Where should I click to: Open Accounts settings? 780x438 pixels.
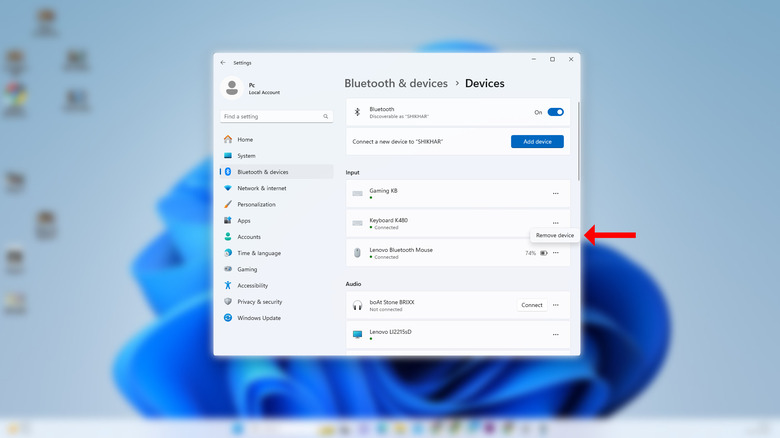click(277, 237)
